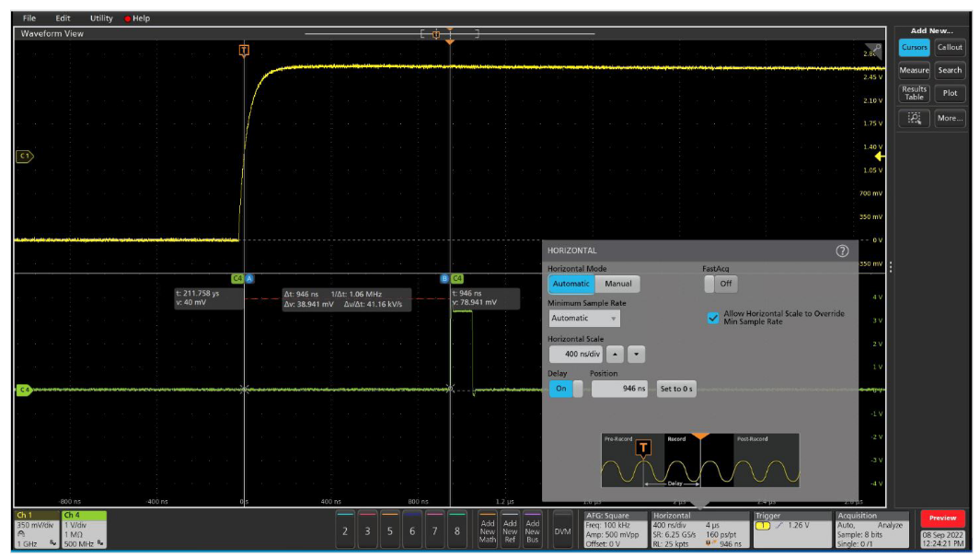The image size is (980, 559).
Task: Click cursor A handle on waveform
Action: [x=249, y=277]
